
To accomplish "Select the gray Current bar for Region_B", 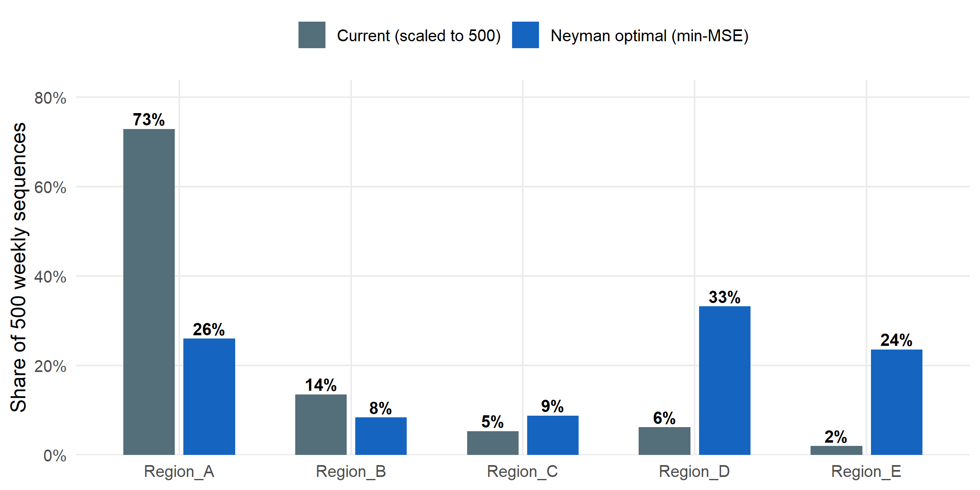I will point(321,424).
